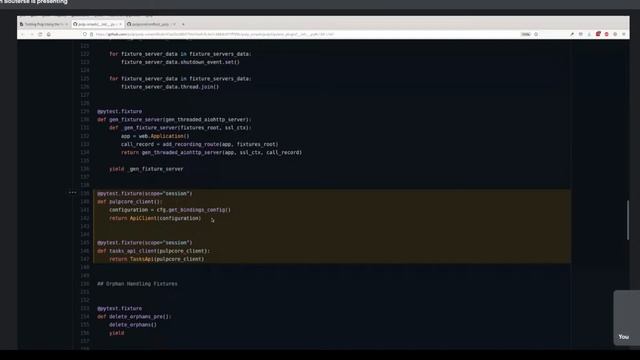Select line number 147

click(84, 259)
